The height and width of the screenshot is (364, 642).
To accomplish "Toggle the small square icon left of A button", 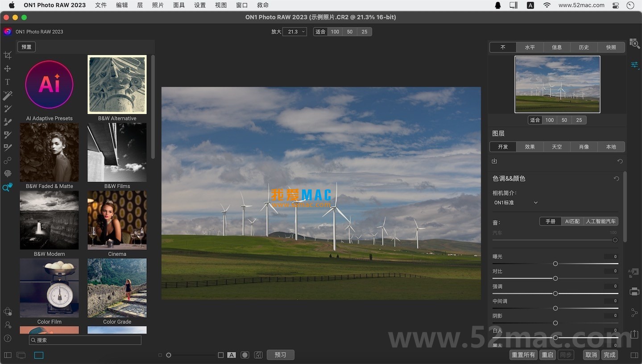I will (221, 355).
